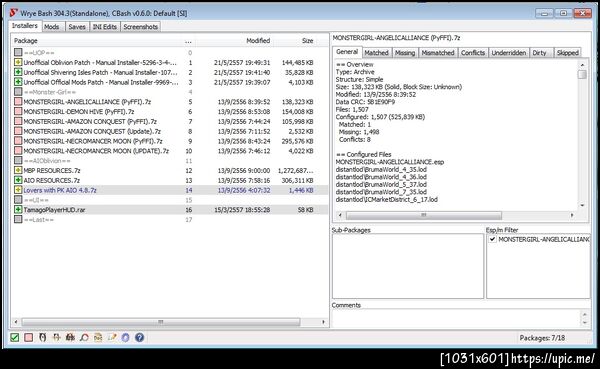Click the General pane horizontal scrollbar thumb
Viewport: 600px width, 369px height.
click(424, 215)
